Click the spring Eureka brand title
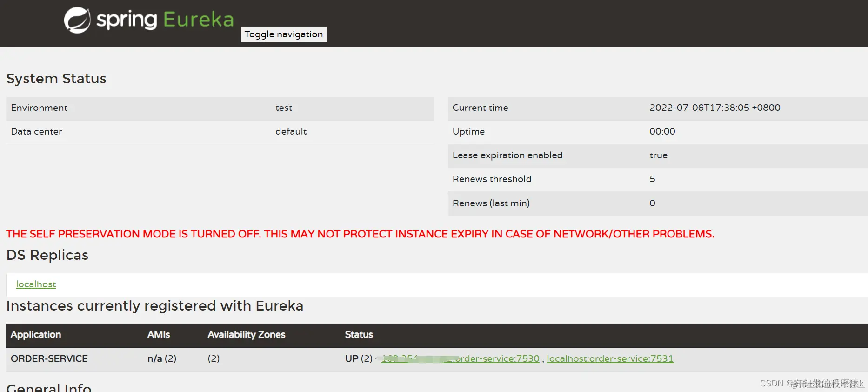Viewport: 868px width, 392px height. coord(165,20)
